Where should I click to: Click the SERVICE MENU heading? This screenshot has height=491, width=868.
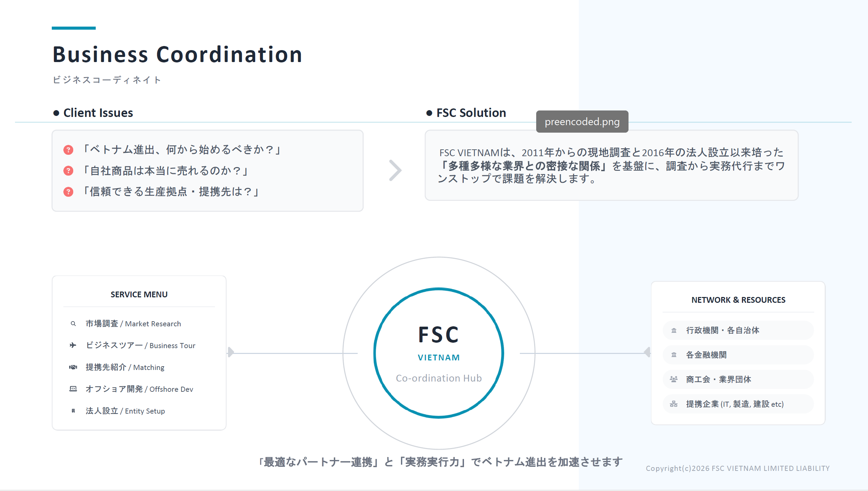pyautogui.click(x=139, y=295)
